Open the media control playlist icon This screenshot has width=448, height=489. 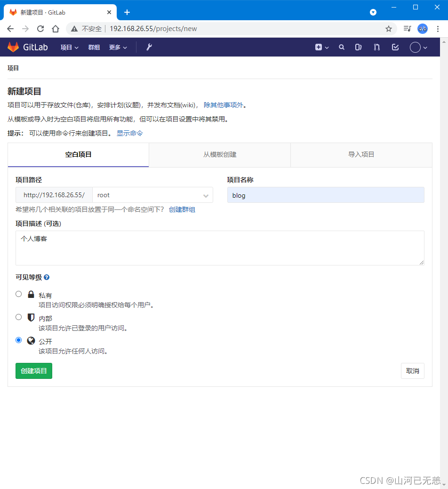tap(407, 29)
